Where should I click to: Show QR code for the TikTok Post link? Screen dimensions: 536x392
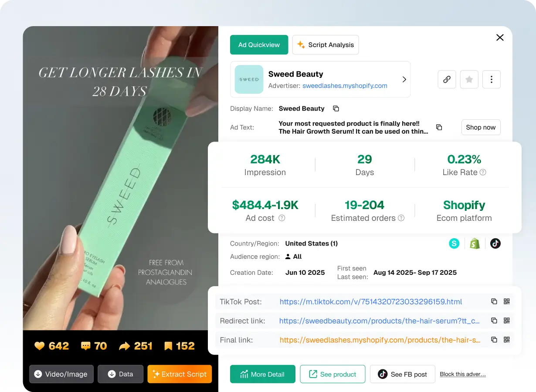(x=507, y=301)
